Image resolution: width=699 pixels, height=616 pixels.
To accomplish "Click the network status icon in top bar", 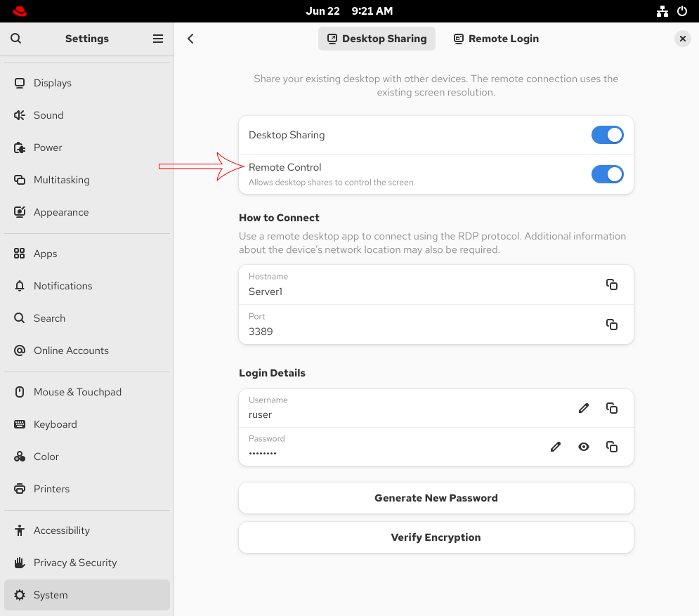I will point(662,11).
